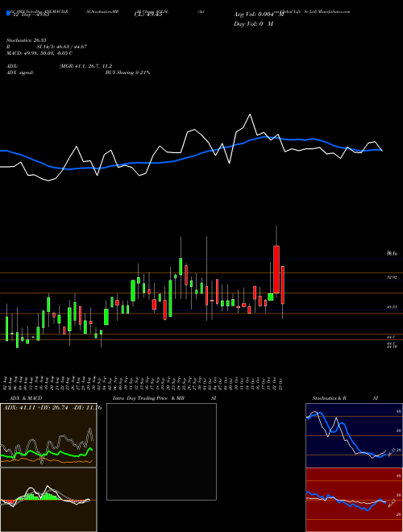403x532 pixels.
Task: Click the blue 12 Day legend square
Action: [x=8, y=13]
